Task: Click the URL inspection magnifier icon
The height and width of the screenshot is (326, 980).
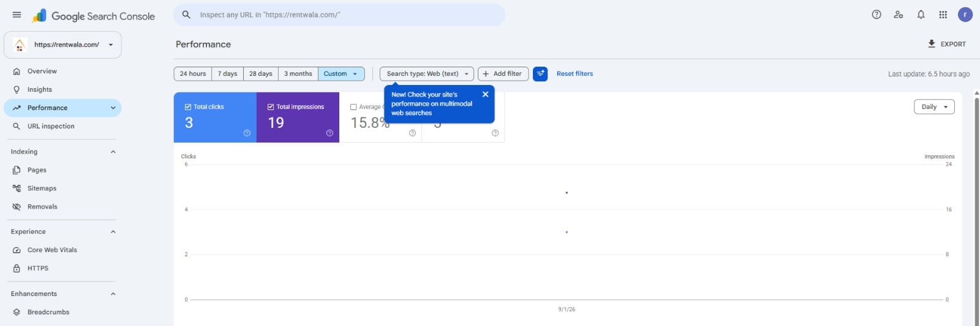Action: tap(17, 127)
